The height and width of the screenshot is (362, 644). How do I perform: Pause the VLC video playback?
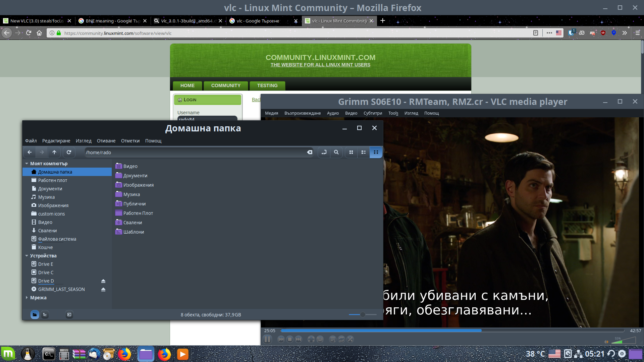click(267, 339)
